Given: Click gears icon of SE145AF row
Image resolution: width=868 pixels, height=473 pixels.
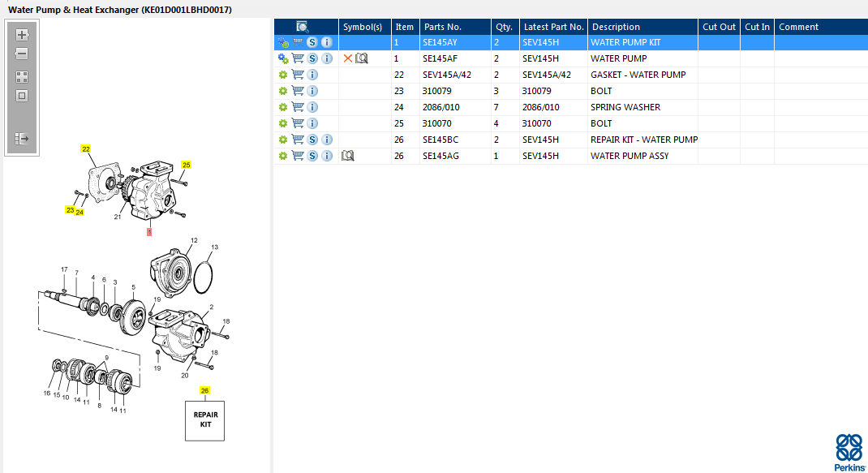Looking at the screenshot, I should [283, 58].
